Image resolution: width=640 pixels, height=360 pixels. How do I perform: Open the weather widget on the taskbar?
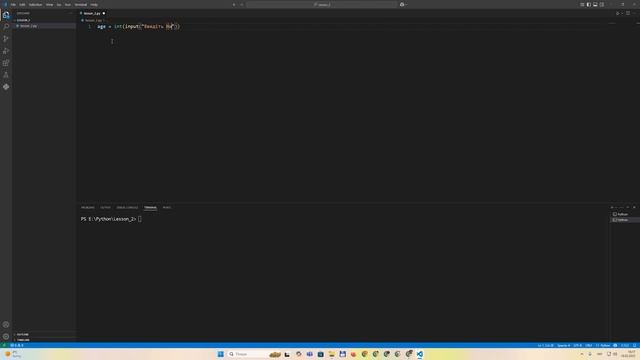pyautogui.click(x=12, y=354)
